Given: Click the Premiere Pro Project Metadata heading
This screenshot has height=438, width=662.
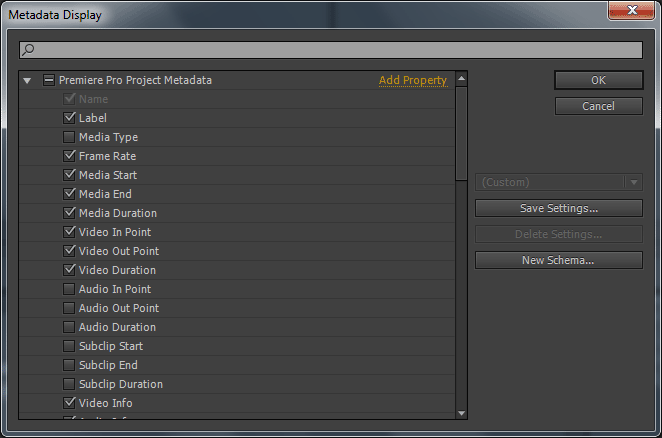Looking at the screenshot, I should point(135,80).
